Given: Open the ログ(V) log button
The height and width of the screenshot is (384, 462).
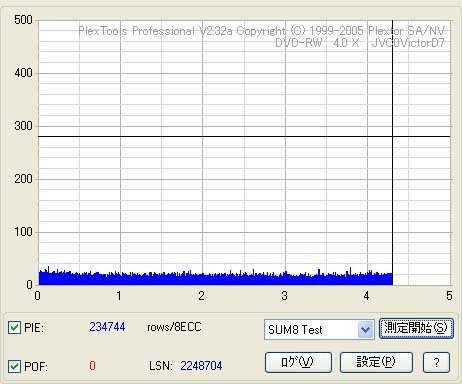Looking at the screenshot, I should pos(298,362).
